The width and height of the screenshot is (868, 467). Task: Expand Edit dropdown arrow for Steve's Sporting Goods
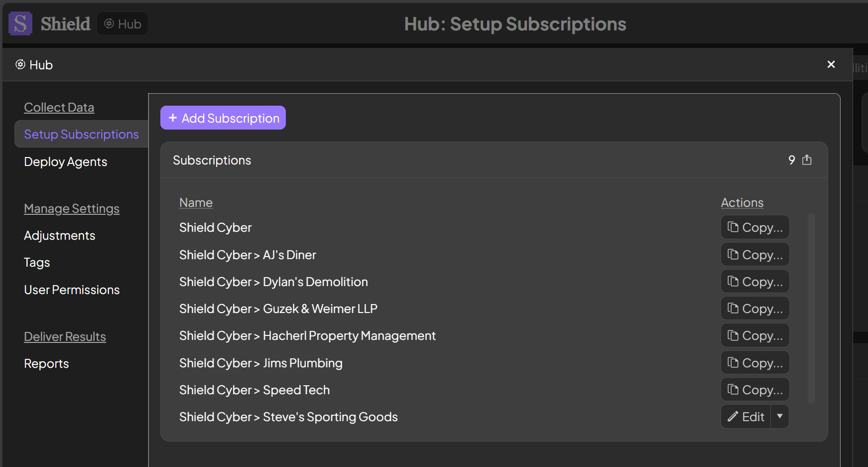point(780,416)
